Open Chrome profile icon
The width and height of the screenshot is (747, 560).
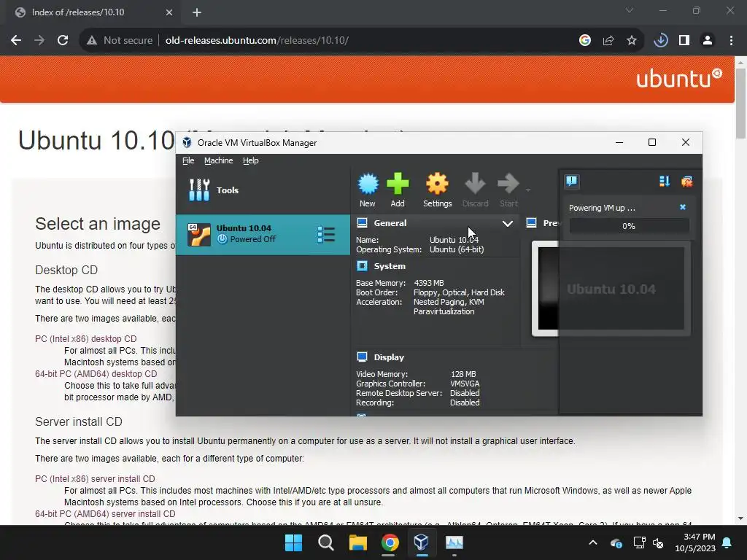click(x=708, y=41)
